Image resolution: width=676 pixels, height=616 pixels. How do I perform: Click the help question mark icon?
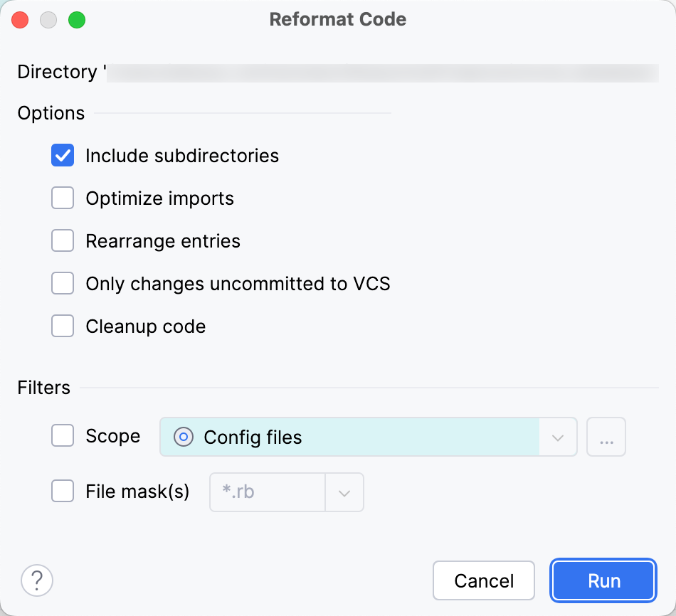[36, 580]
